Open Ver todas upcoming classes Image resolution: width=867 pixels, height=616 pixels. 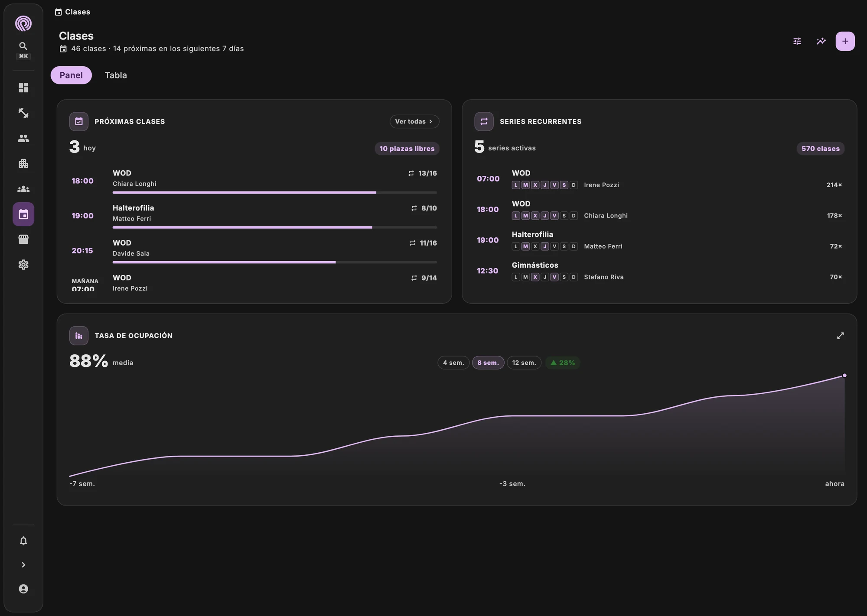414,121
